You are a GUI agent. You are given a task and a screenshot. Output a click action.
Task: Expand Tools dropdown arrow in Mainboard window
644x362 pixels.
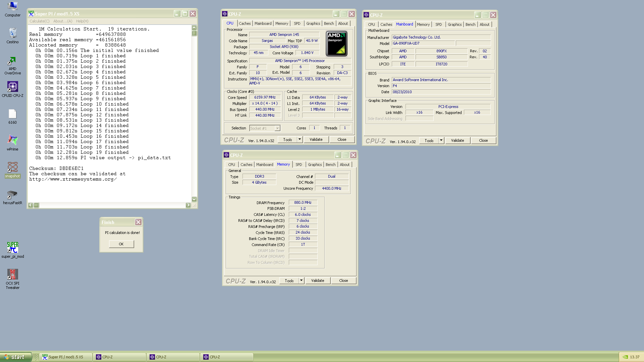(x=441, y=140)
